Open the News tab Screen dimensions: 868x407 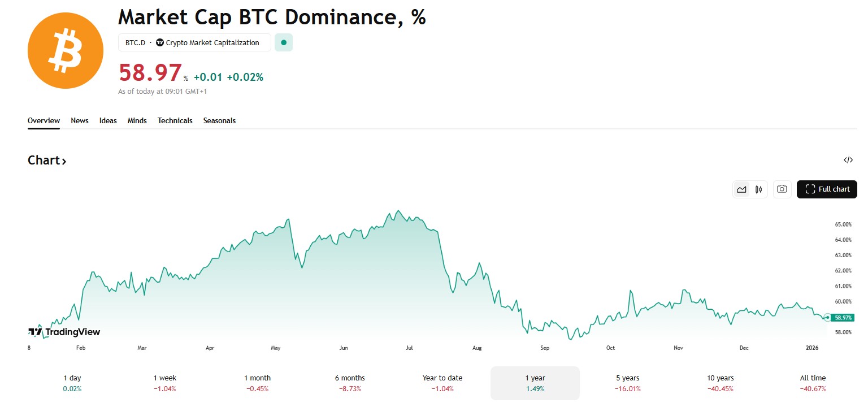pos(80,120)
